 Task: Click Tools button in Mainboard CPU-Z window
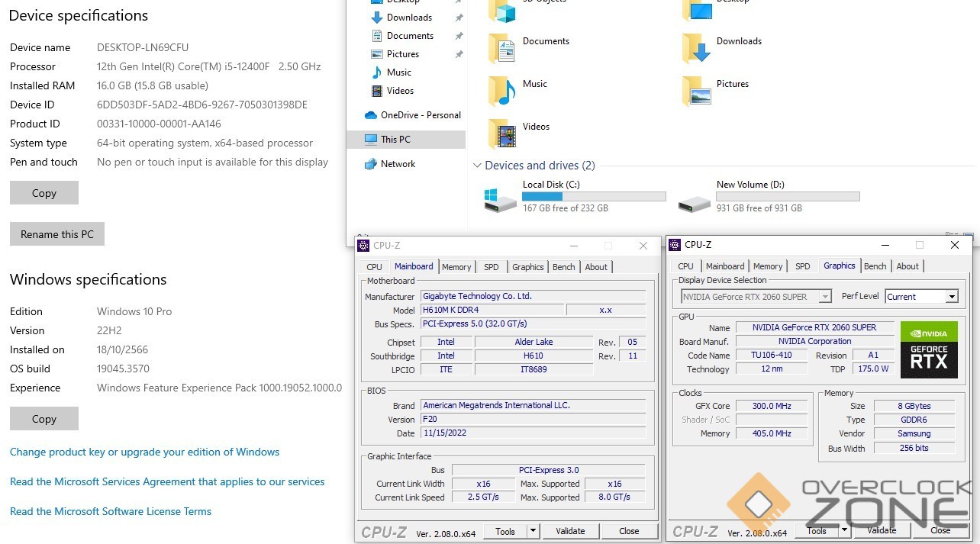click(x=505, y=531)
